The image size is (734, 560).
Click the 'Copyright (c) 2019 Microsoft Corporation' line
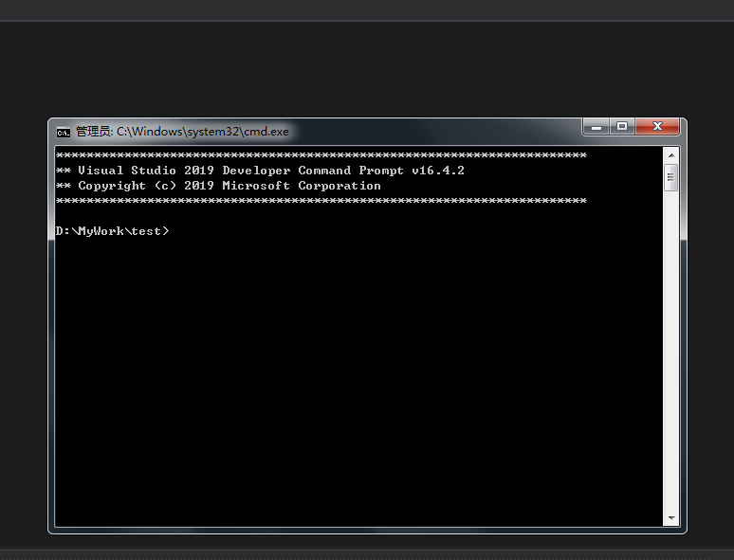pos(218,187)
